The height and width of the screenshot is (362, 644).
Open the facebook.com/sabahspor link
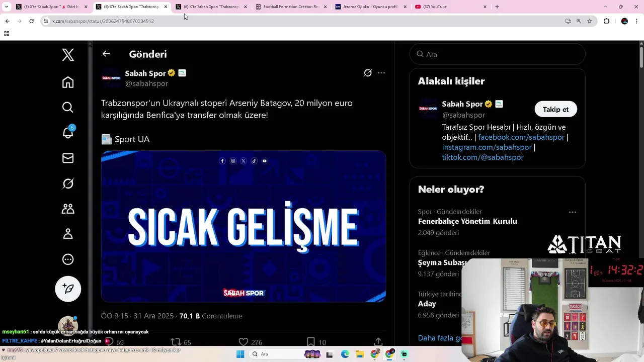pos(521,137)
